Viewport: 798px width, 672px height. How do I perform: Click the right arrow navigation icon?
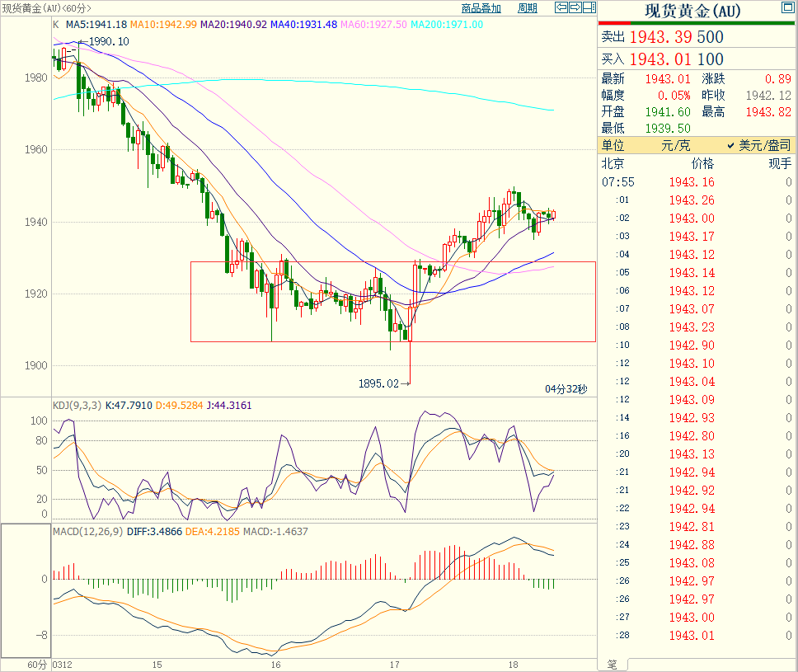(575, 7)
